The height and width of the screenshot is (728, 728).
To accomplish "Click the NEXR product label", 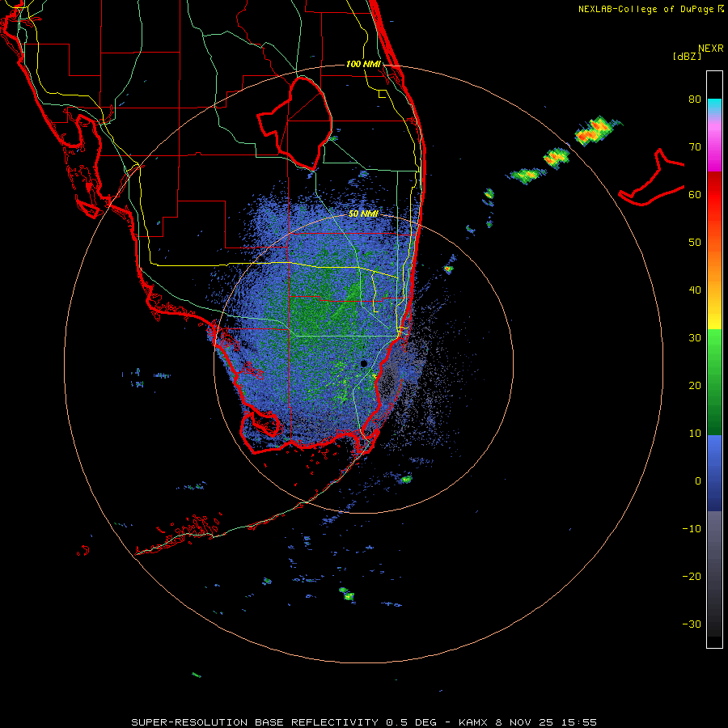I will tap(710, 49).
